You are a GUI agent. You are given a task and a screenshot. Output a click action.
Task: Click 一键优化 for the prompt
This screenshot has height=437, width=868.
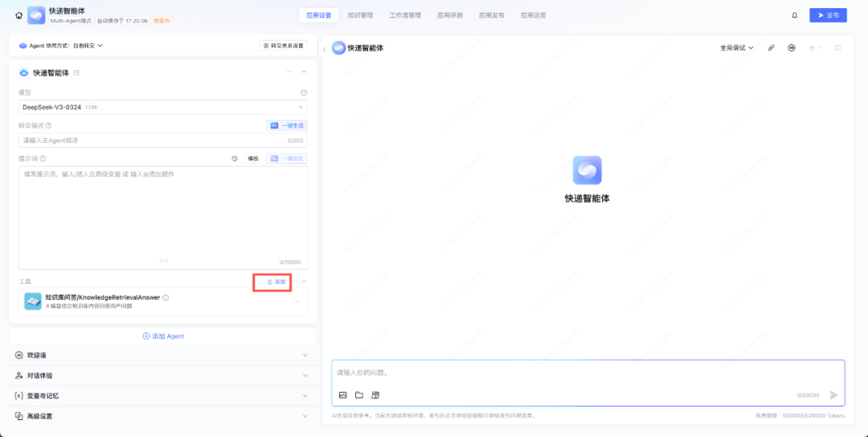(x=287, y=159)
